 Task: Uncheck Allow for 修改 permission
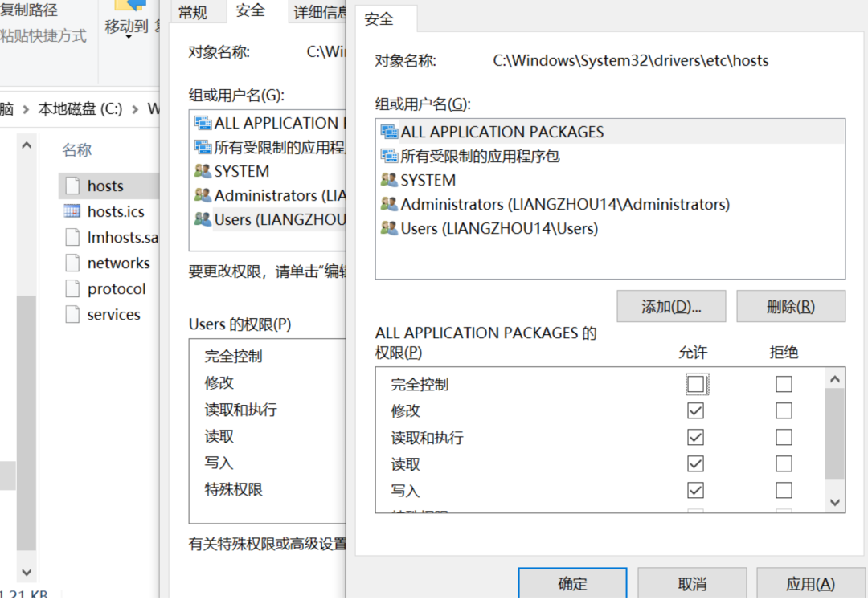[x=696, y=411]
